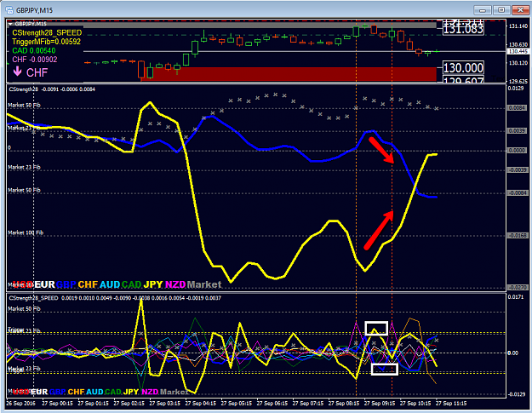This screenshot has width=532, height=413.
Task: Click the -0.0129 scale value in SPEED panel
Action: click(x=517, y=394)
